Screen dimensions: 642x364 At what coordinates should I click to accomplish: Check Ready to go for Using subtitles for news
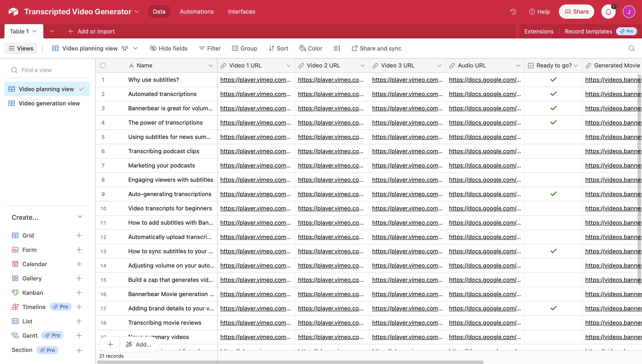554,137
